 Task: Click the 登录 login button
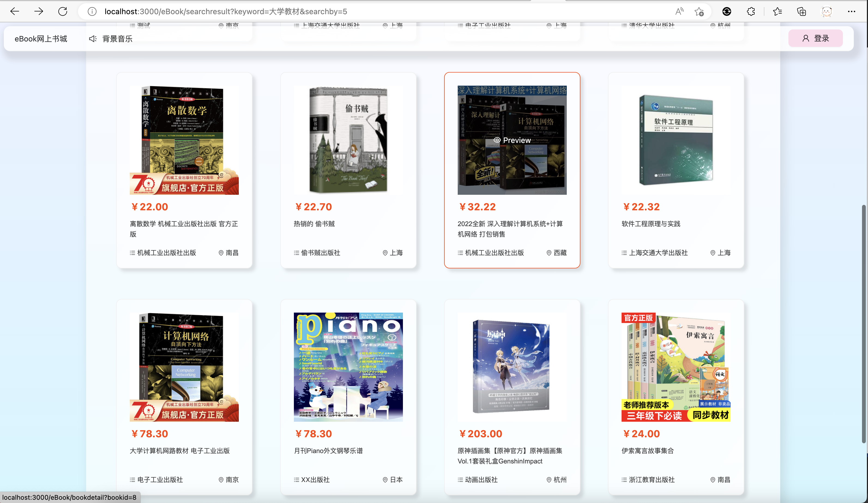point(815,38)
